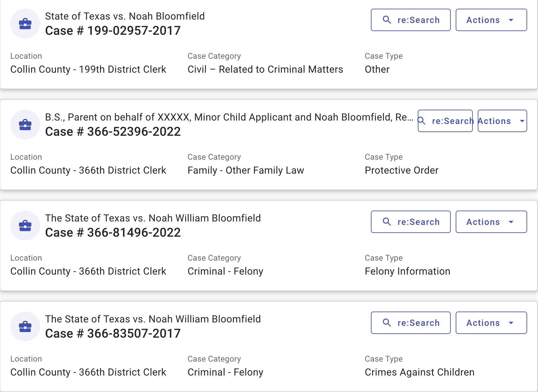This screenshot has height=392, width=538.
Task: Open Actions dropdown for Felony Information case
Action: (x=491, y=222)
